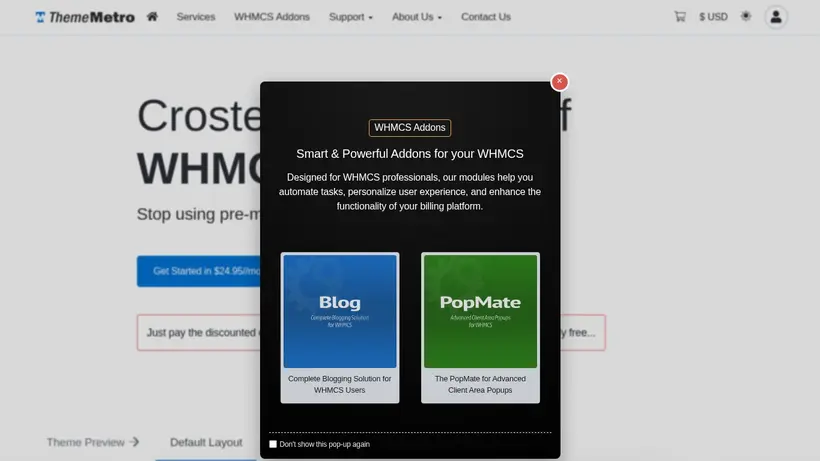This screenshot has width=820, height=461.
Task: Open WHMCS Addons in navigation bar
Action: coord(272,17)
